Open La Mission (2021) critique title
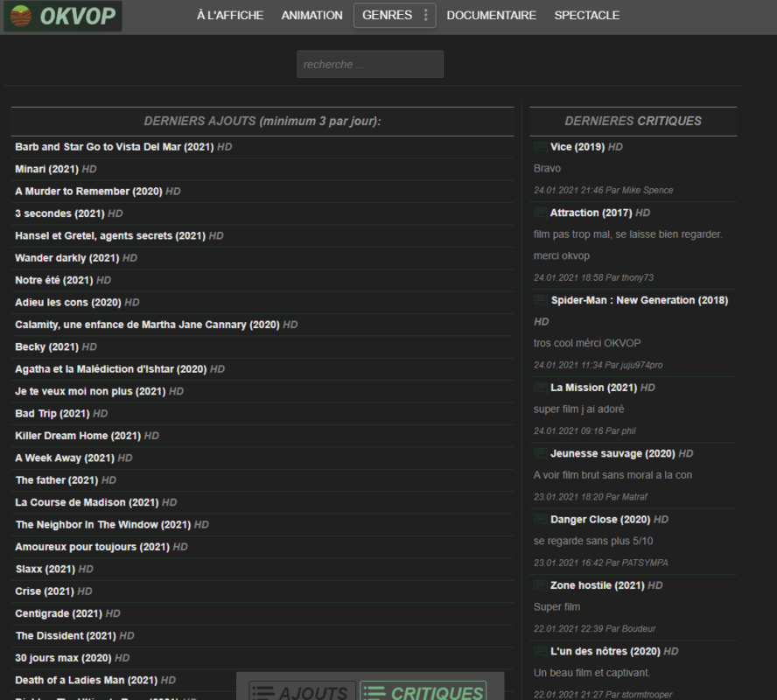This screenshot has height=700, width=777. (593, 388)
